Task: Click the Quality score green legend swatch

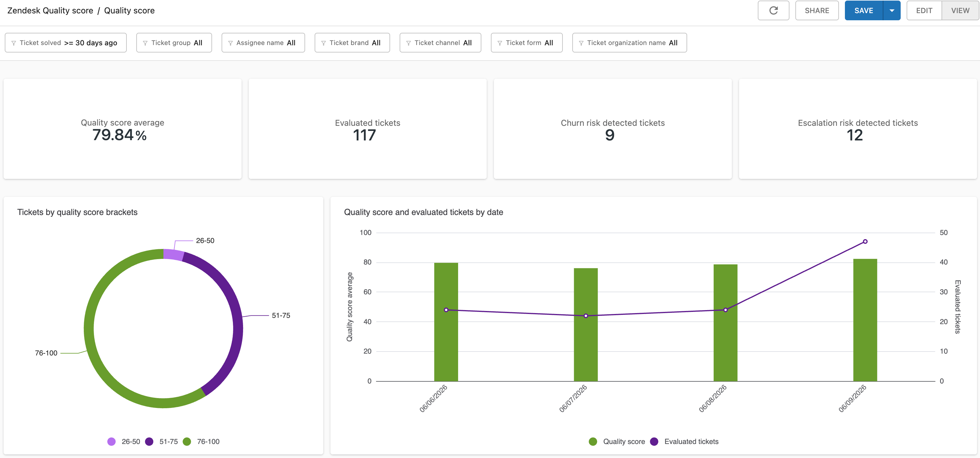Action: pos(593,441)
